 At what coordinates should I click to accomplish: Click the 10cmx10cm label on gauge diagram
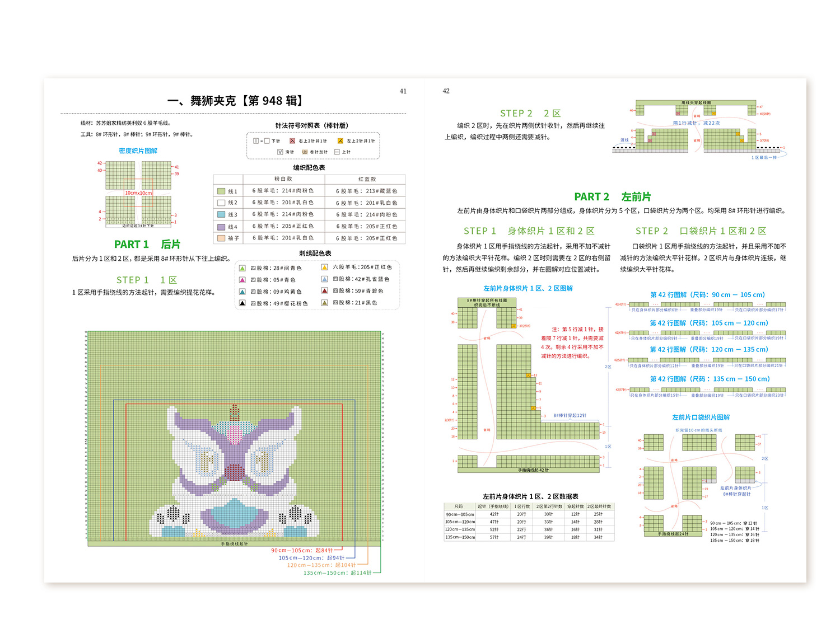[138, 193]
